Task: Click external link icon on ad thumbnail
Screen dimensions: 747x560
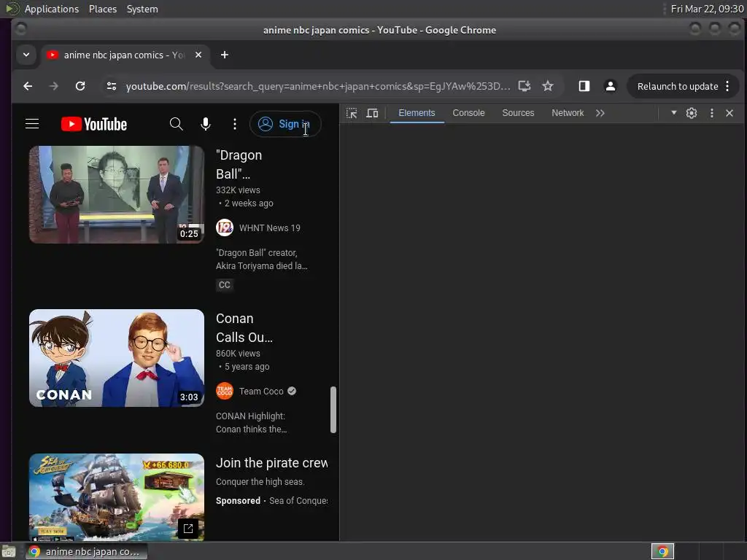Action: pyautogui.click(x=188, y=528)
